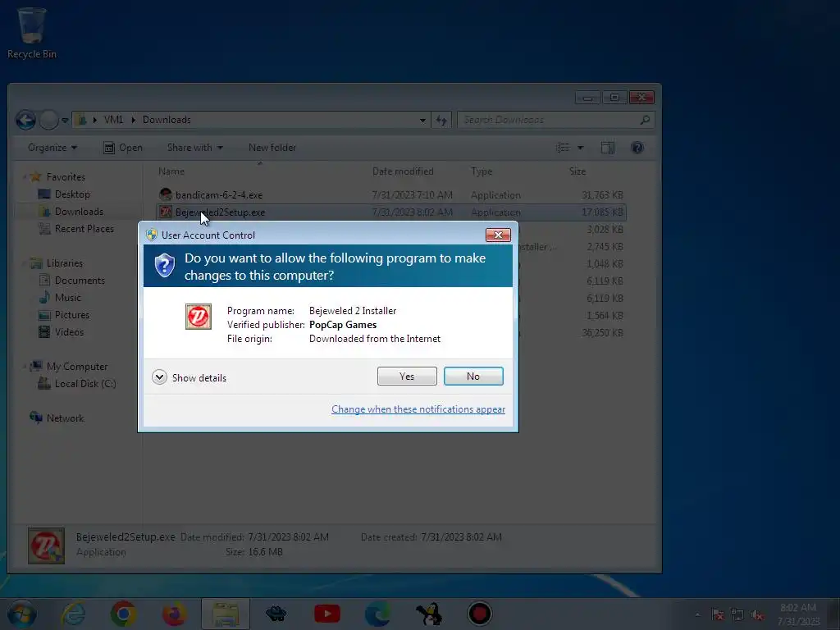Open address bar history dropdown arrow
Viewport: 840px width, 630px height.
(422, 120)
